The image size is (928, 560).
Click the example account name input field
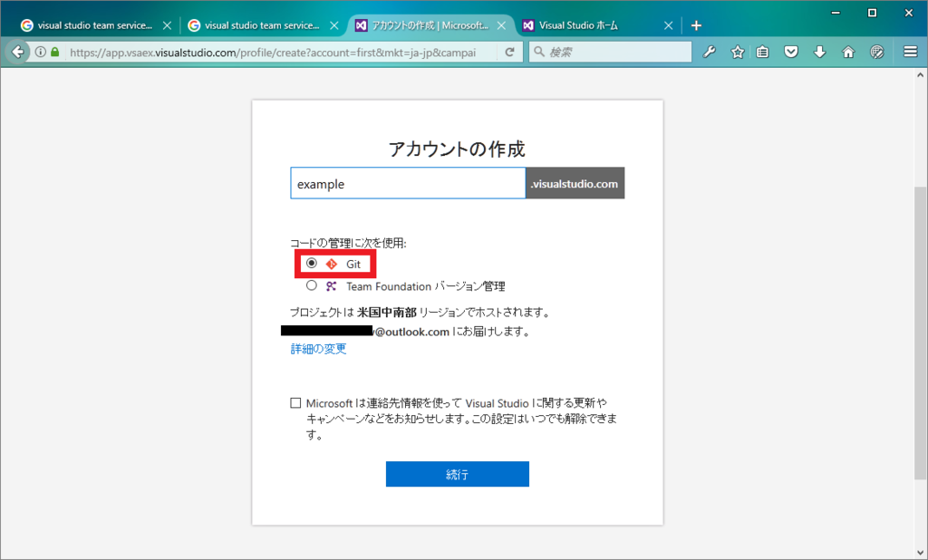pyautogui.click(x=408, y=183)
